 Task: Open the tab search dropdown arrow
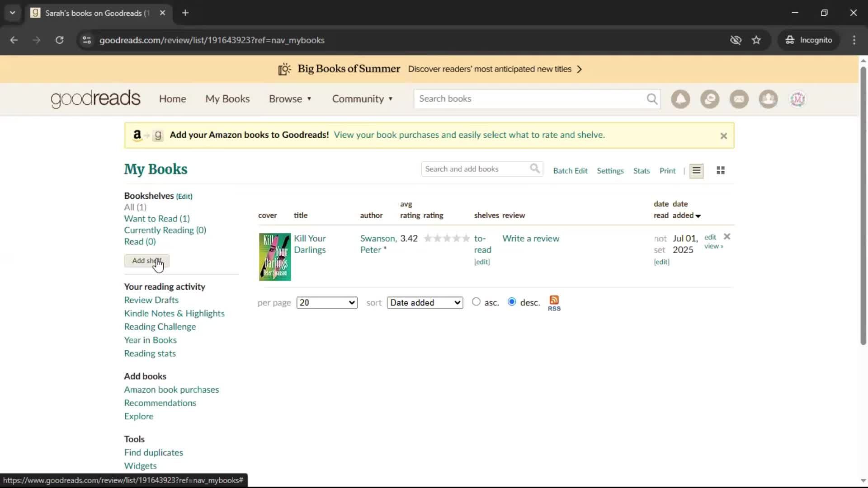13,13
